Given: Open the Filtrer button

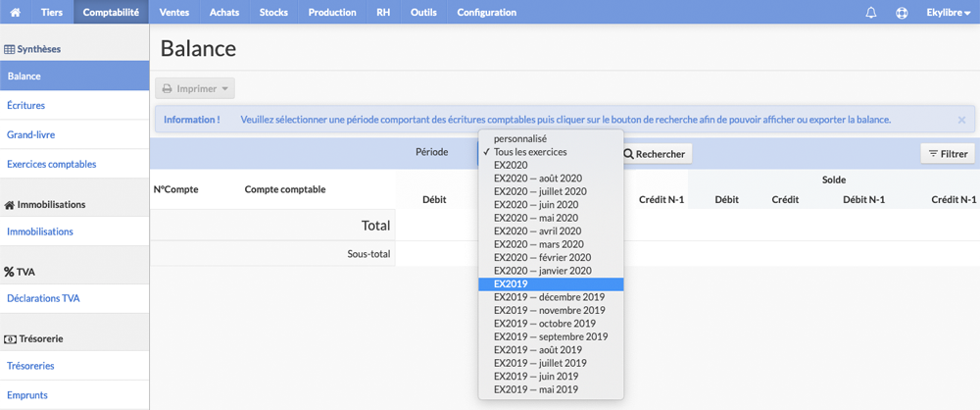Looking at the screenshot, I should 948,154.
